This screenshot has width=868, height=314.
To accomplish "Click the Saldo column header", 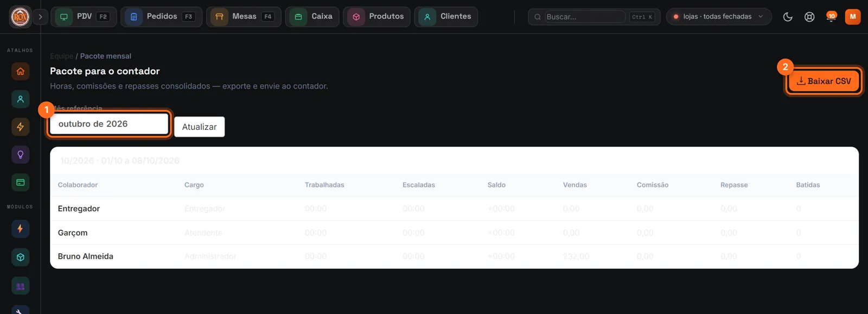I will coord(496,185).
